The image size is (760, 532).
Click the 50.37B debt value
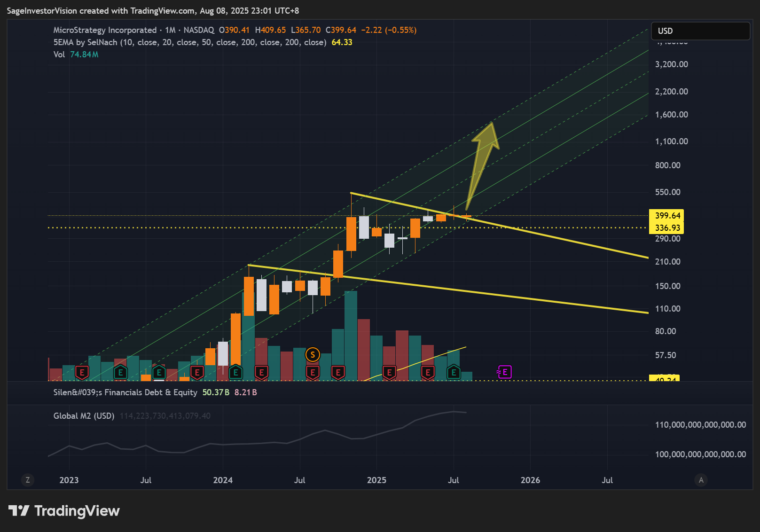coord(216,392)
